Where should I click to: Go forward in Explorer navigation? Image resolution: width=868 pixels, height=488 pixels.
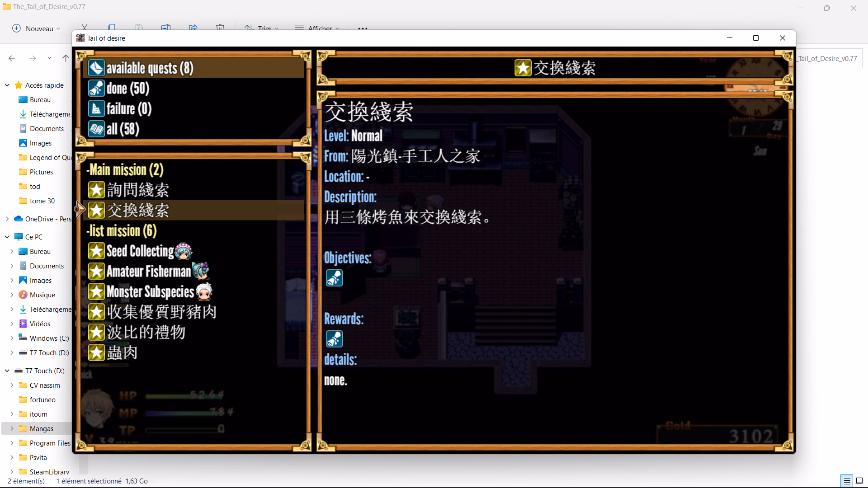coord(33,58)
